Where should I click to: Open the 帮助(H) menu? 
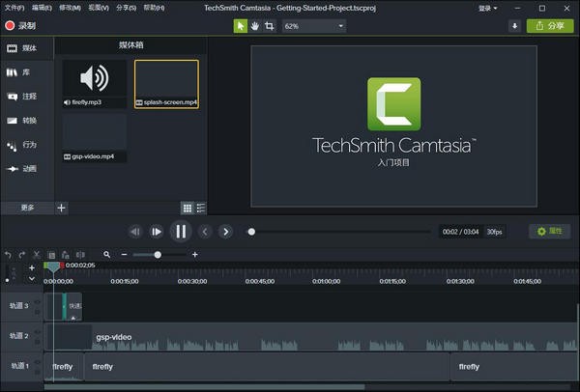coord(154,8)
